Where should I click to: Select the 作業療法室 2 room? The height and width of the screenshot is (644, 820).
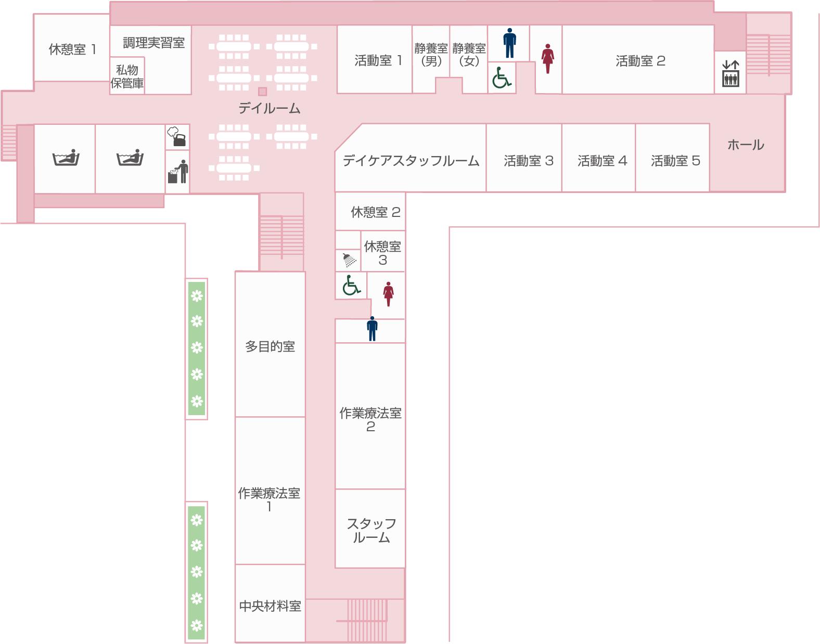click(x=370, y=416)
